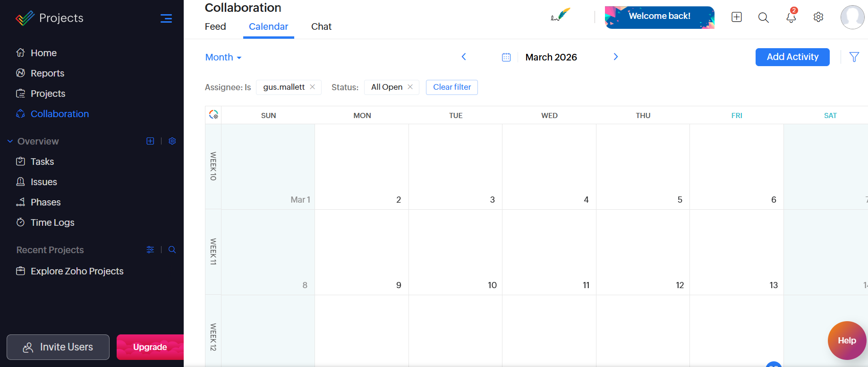Image resolution: width=868 pixels, height=367 pixels.
Task: Open Tasks in the sidebar
Action: (x=42, y=162)
